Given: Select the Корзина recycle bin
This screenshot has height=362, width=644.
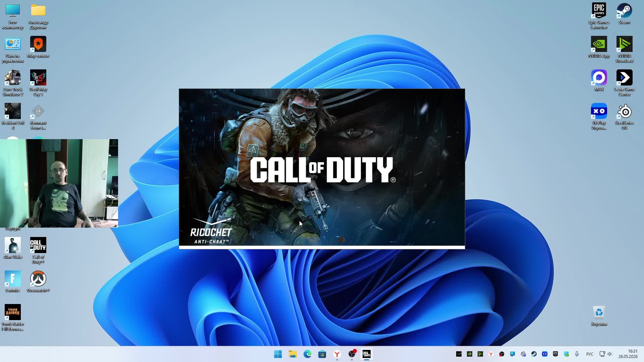Looking at the screenshot, I should click(599, 315).
